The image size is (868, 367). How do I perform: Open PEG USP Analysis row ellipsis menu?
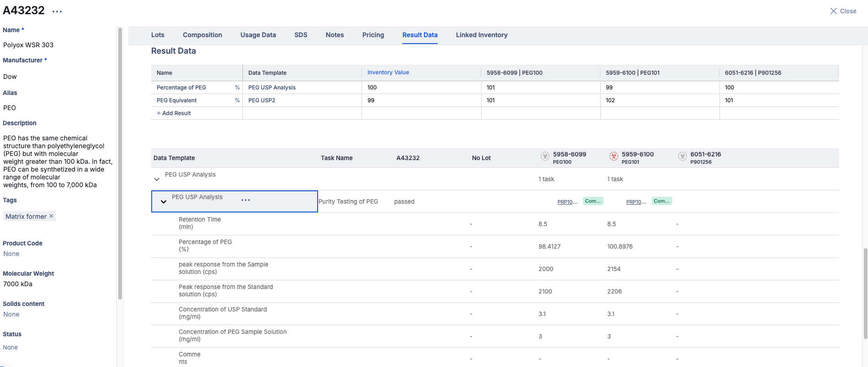click(x=246, y=200)
